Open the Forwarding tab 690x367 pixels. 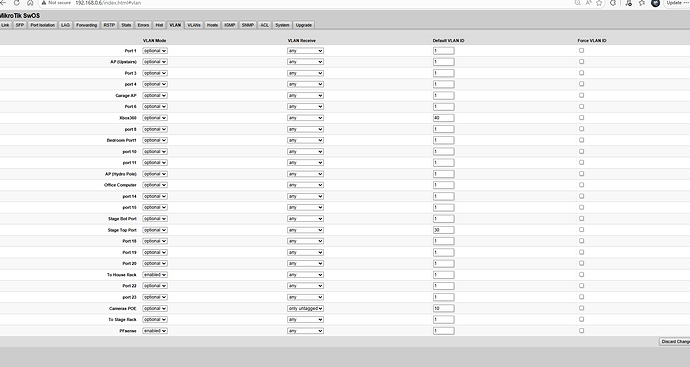click(x=86, y=25)
